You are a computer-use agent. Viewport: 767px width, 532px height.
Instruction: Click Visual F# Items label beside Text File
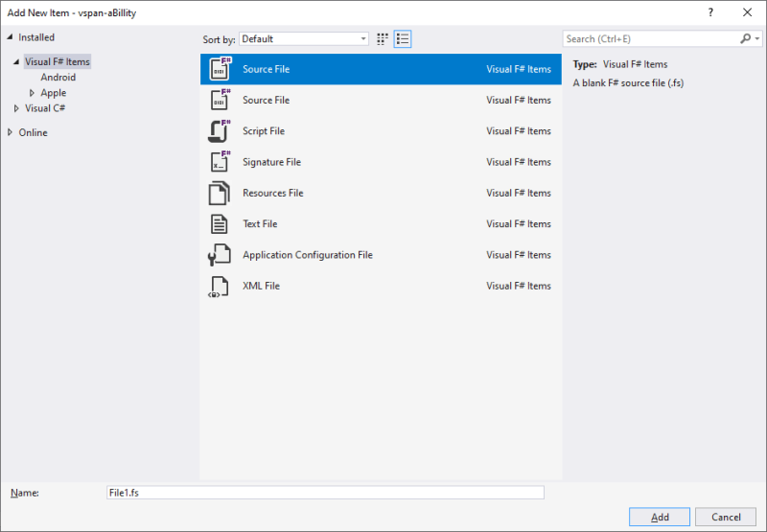[519, 224]
